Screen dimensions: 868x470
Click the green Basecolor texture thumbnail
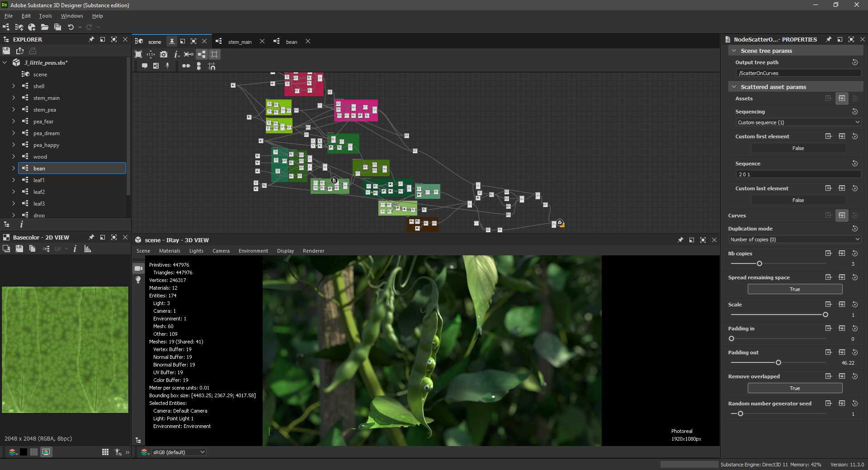click(65, 349)
